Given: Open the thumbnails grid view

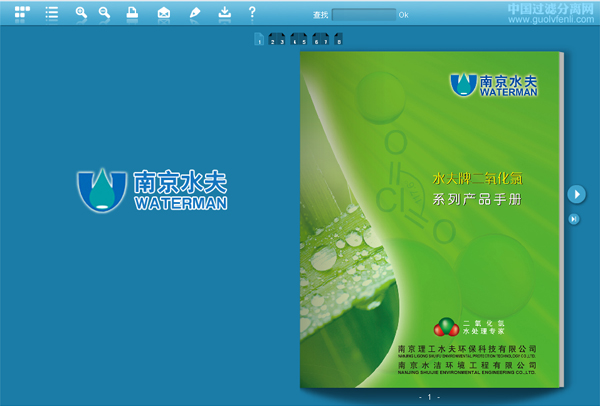Looking at the screenshot, I should point(22,12).
